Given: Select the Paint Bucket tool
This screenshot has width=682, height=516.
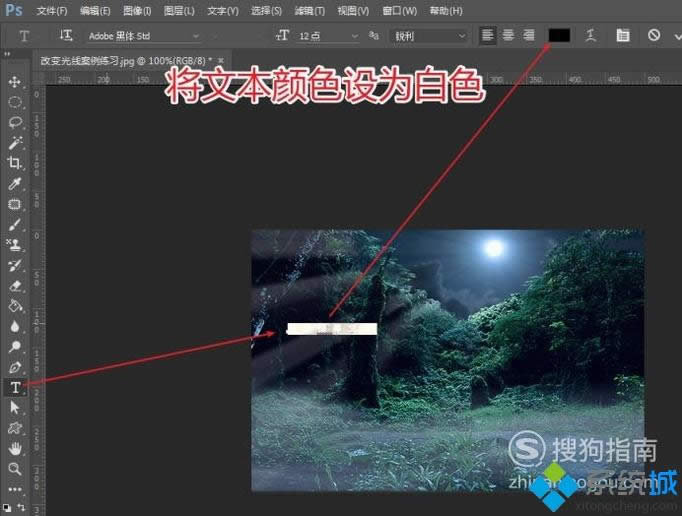Looking at the screenshot, I should click(x=15, y=306).
